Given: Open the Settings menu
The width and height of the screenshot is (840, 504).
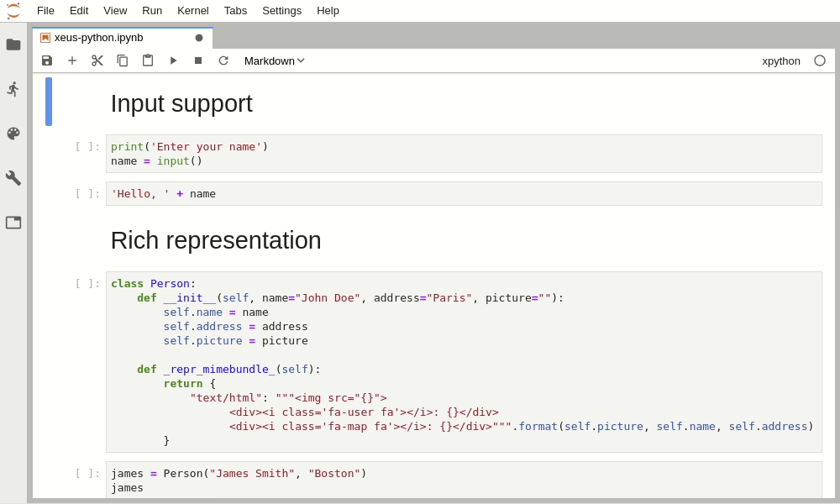Looking at the screenshot, I should [x=281, y=10].
